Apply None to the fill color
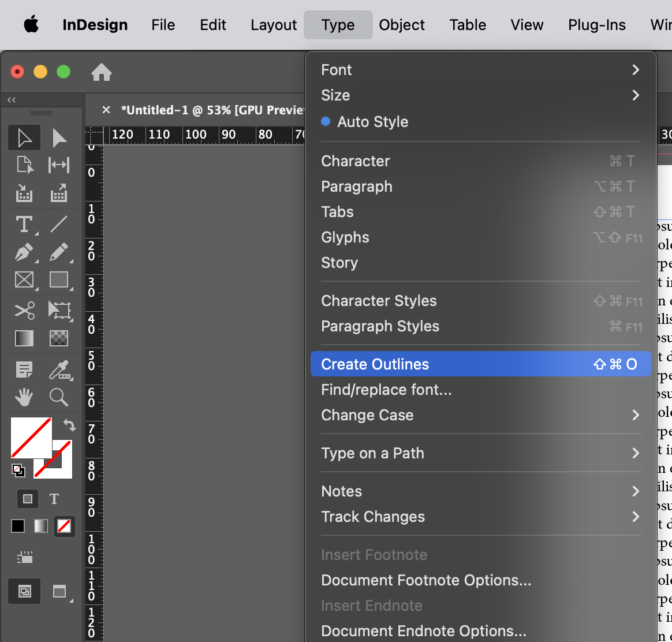 point(64,526)
